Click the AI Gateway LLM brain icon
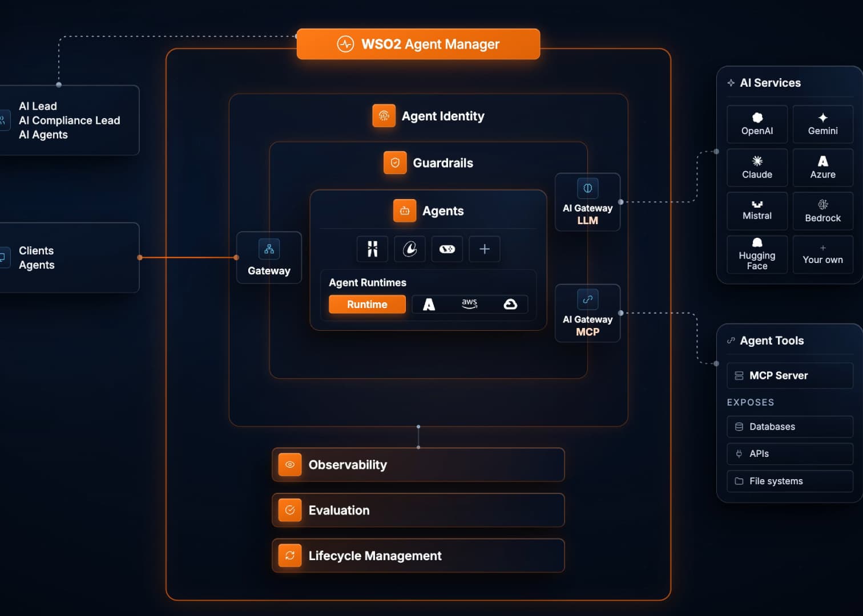The height and width of the screenshot is (616, 863). [x=588, y=188]
